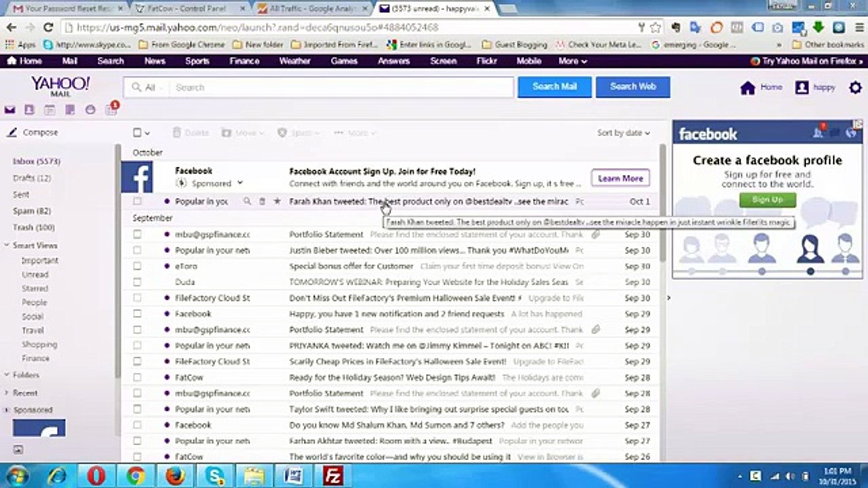Check the Duda TOMORROW'S WEBINAR checkbox
868x488 pixels.
pos(137,282)
